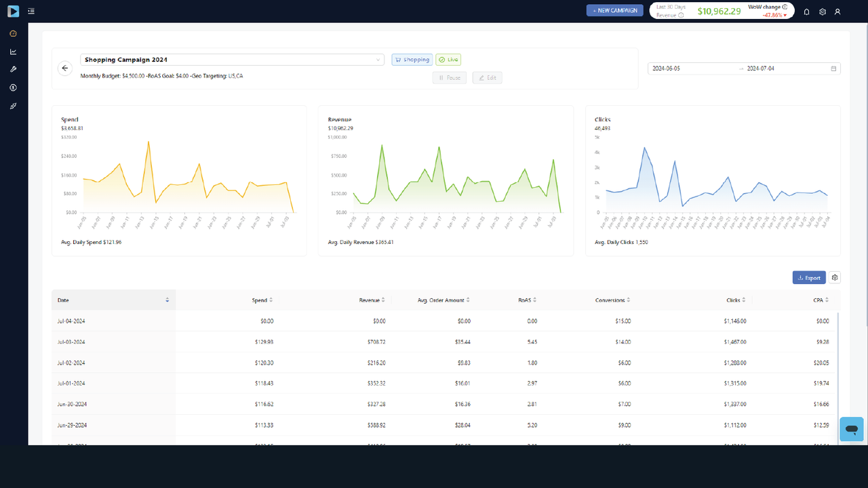Click the start date 2024-06-05 field
Viewport: 868px width, 488px height.
click(692, 68)
